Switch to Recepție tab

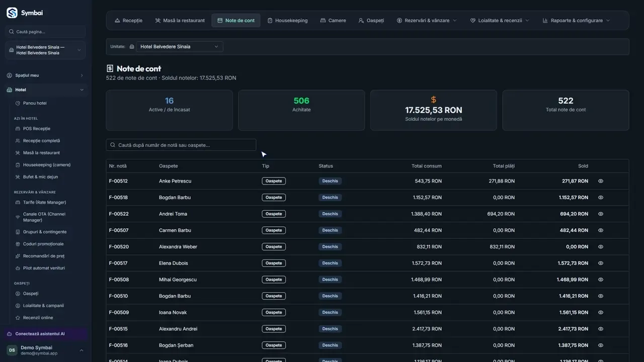click(x=128, y=21)
